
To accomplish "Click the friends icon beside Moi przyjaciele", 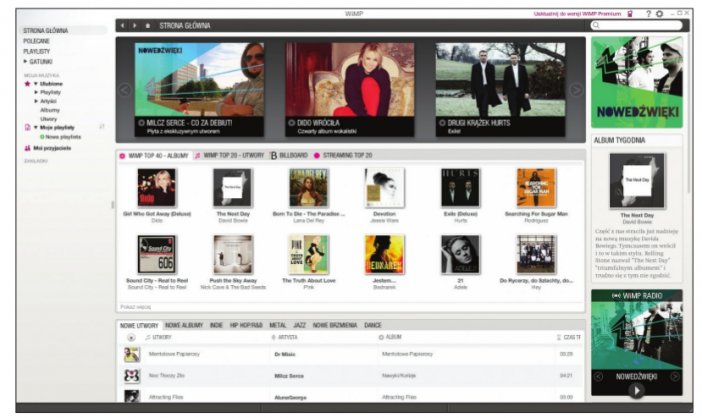I will pos(27,148).
